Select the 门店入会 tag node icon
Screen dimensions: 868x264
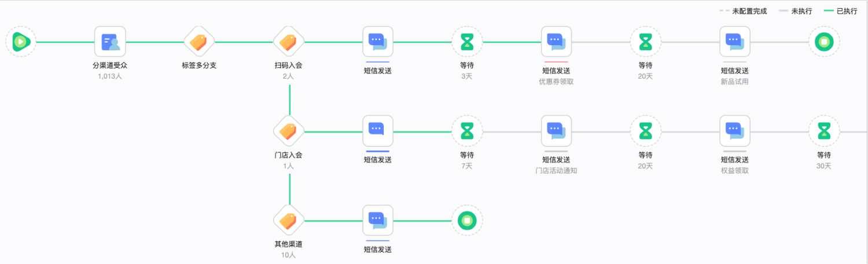click(x=288, y=131)
